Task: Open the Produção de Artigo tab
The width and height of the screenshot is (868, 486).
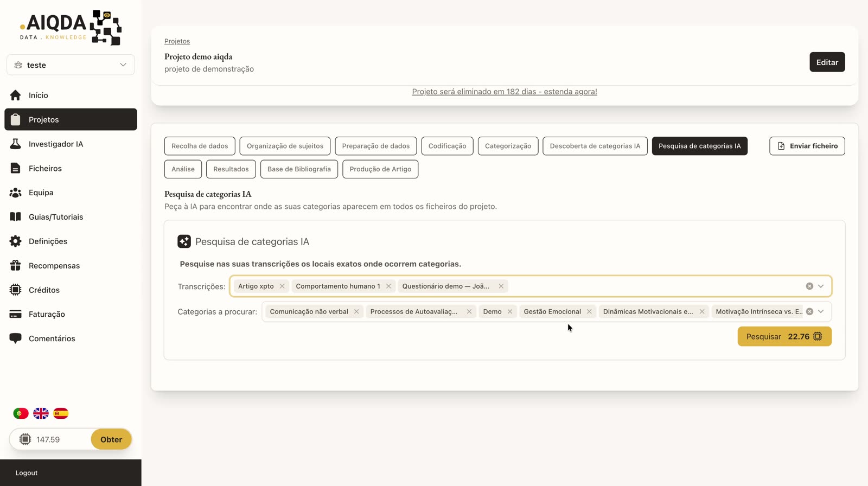Action: tap(380, 169)
